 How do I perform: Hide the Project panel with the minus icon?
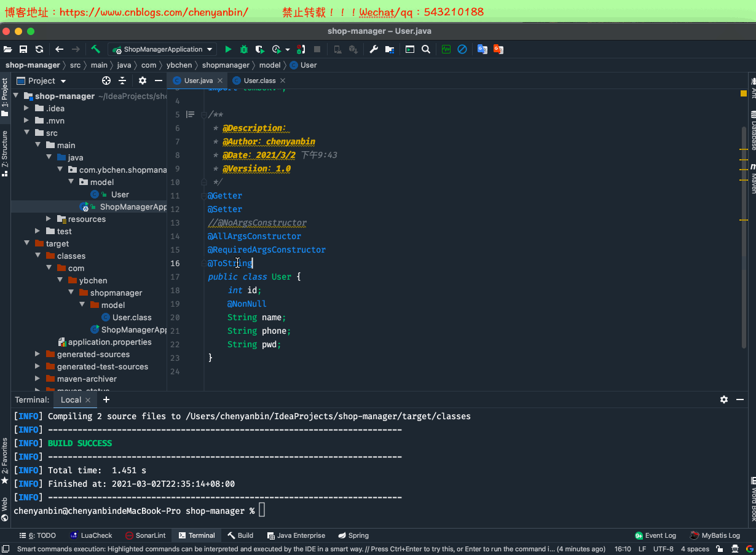(x=159, y=81)
